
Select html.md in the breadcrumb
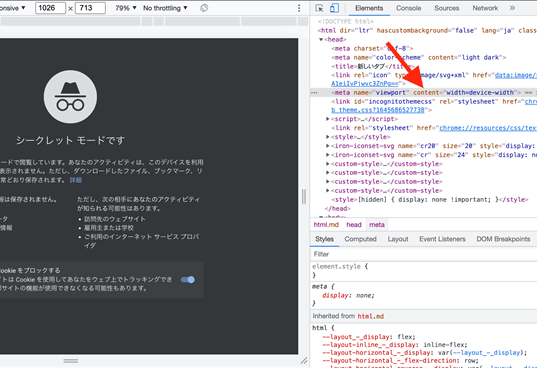326,225
